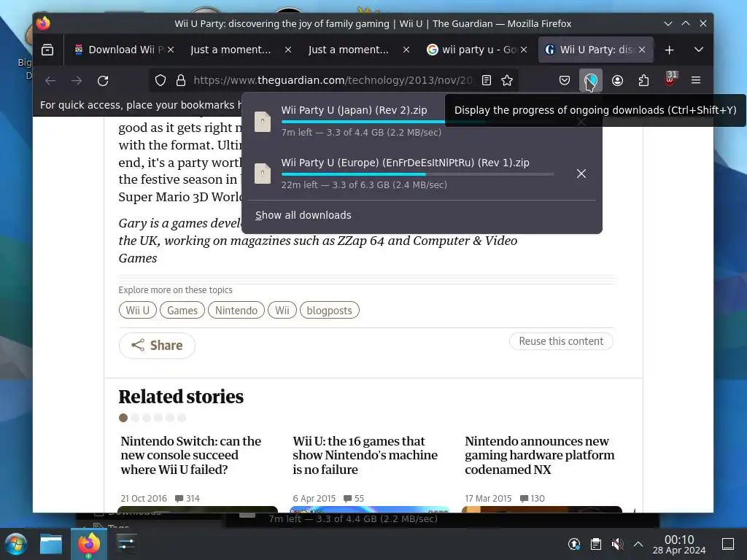Close the second Just a moment tab
The image size is (747, 560).
(x=406, y=50)
